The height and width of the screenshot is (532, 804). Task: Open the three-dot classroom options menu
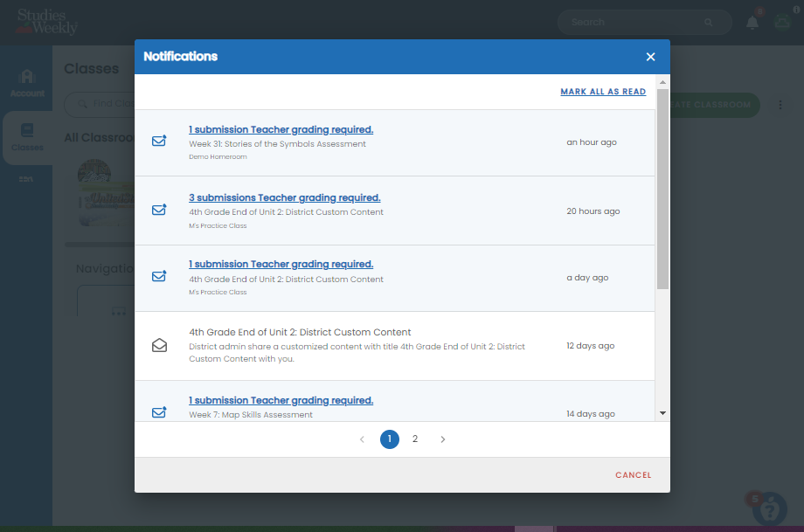coord(780,105)
